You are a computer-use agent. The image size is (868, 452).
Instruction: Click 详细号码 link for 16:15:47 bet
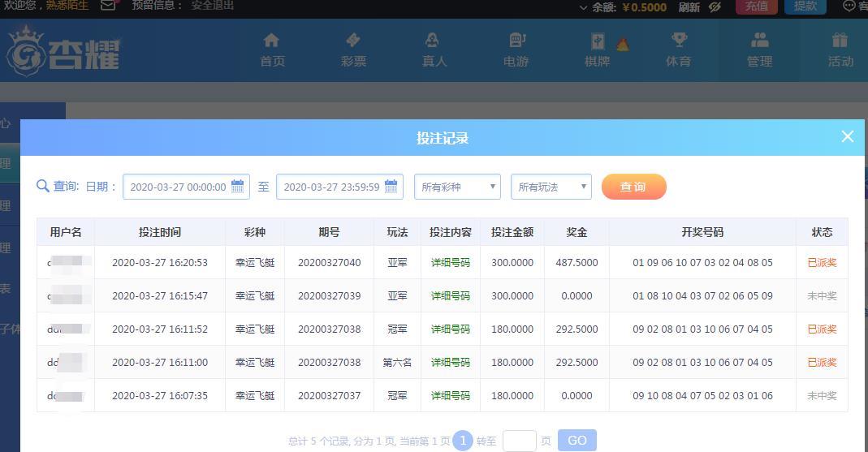[x=450, y=296]
